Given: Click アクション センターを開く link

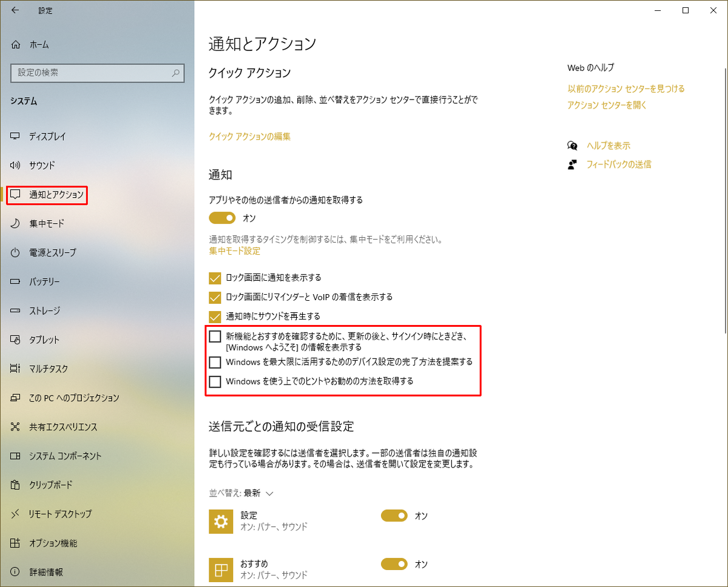Looking at the screenshot, I should pos(607,105).
